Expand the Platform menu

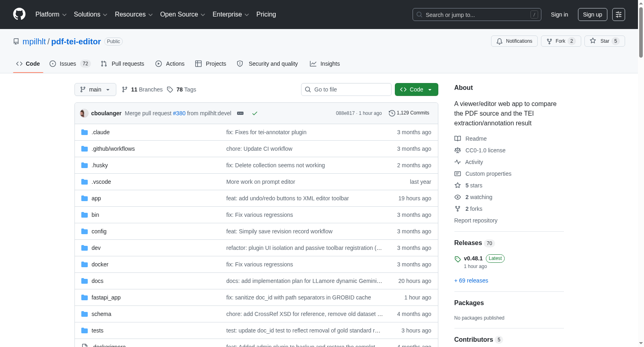[51, 15]
